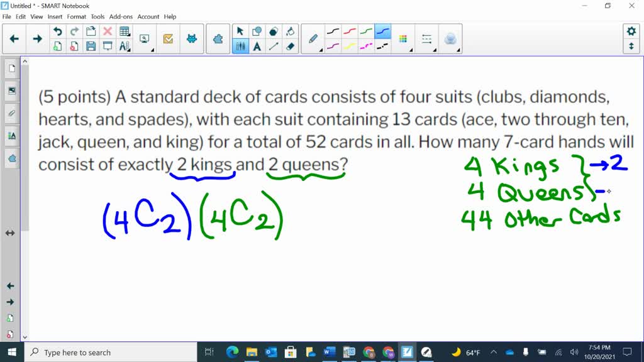Click the red X Delete icon

click(x=108, y=31)
